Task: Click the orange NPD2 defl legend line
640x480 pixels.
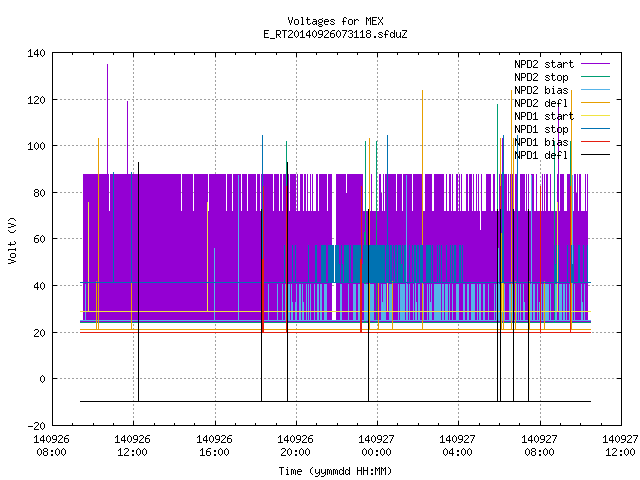Action: [x=596, y=102]
